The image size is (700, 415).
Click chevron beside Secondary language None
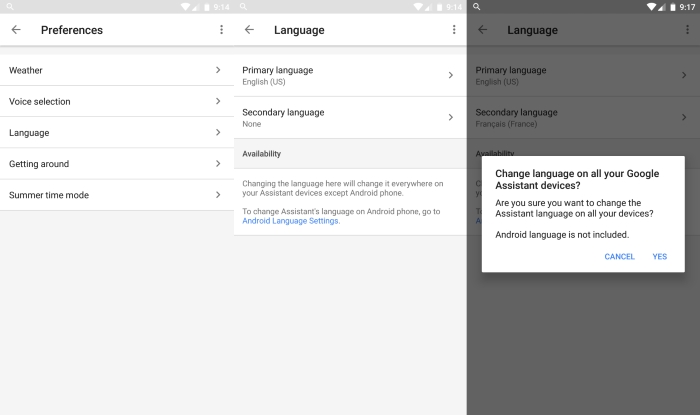pyautogui.click(x=451, y=117)
